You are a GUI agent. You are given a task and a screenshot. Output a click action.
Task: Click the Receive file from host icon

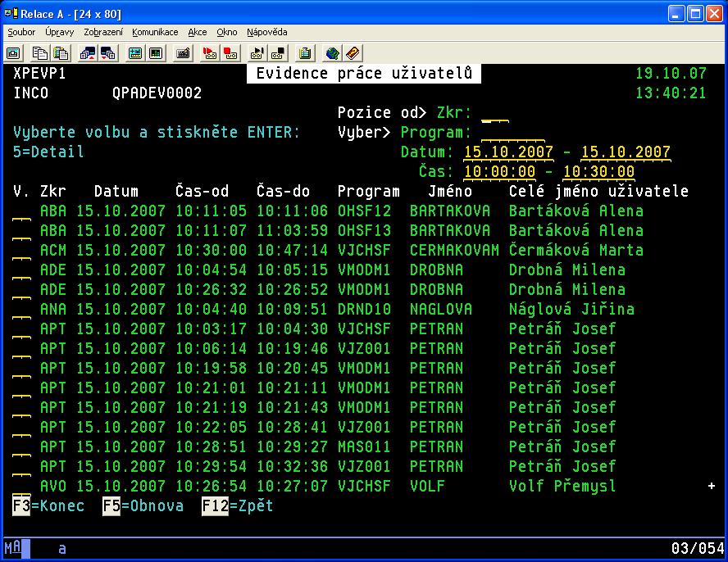(108, 53)
